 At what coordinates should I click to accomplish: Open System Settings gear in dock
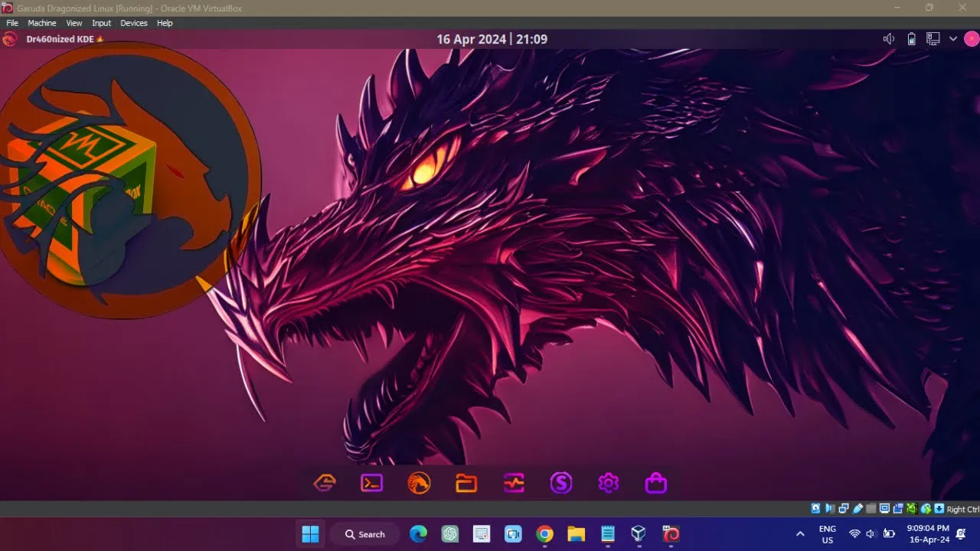point(609,483)
